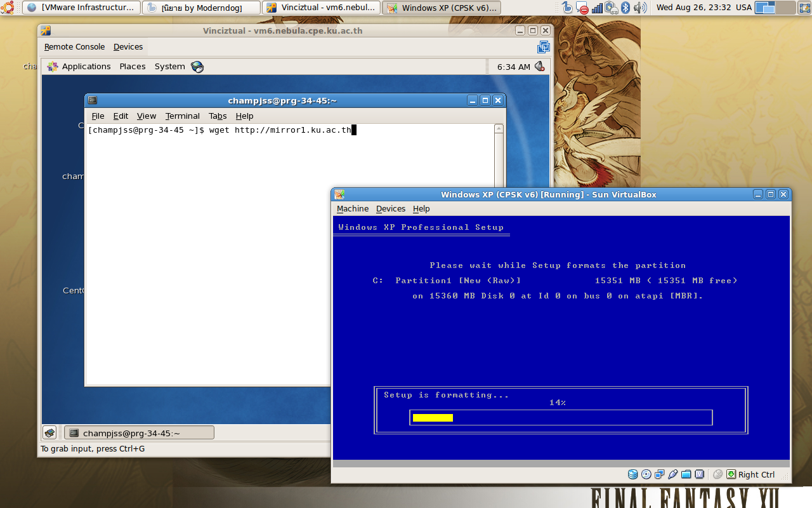
Task: Click the date and time clock in top panel
Action: coord(693,8)
